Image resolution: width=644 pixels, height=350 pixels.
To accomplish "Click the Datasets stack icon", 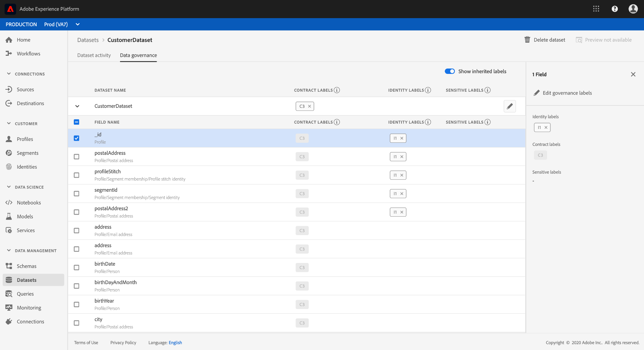I will click(x=9, y=280).
